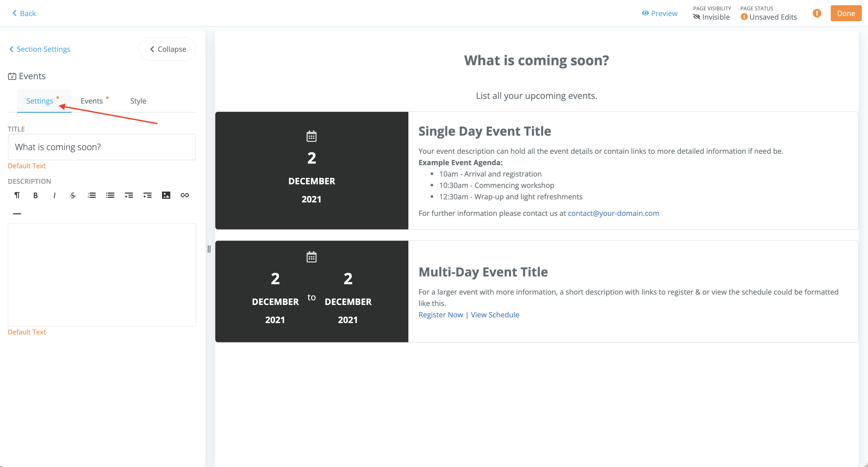Click the Multi-Day Event Title heading
The height and width of the screenshot is (467, 868).
(483, 272)
